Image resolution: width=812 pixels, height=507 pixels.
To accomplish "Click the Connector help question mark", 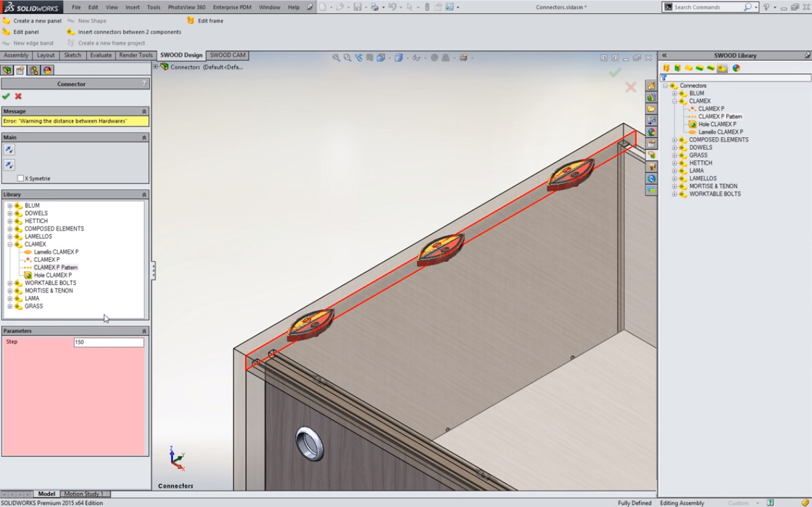I will tap(144, 84).
